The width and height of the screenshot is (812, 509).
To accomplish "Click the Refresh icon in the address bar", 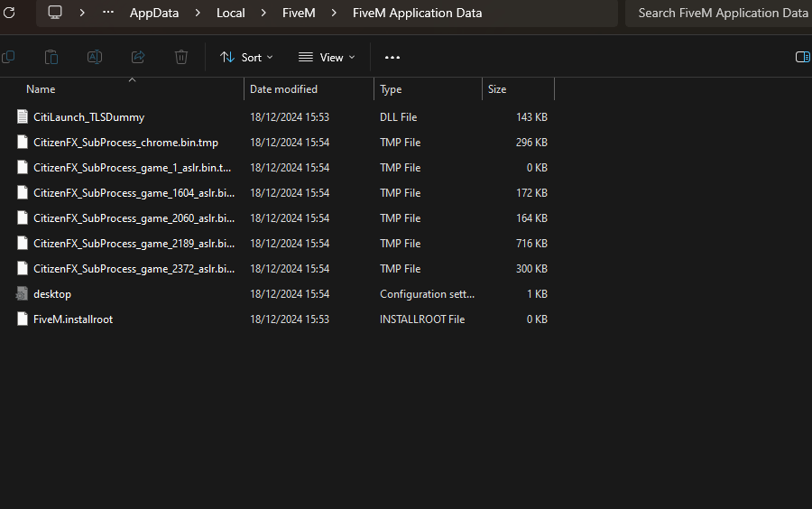I will tap(10, 13).
